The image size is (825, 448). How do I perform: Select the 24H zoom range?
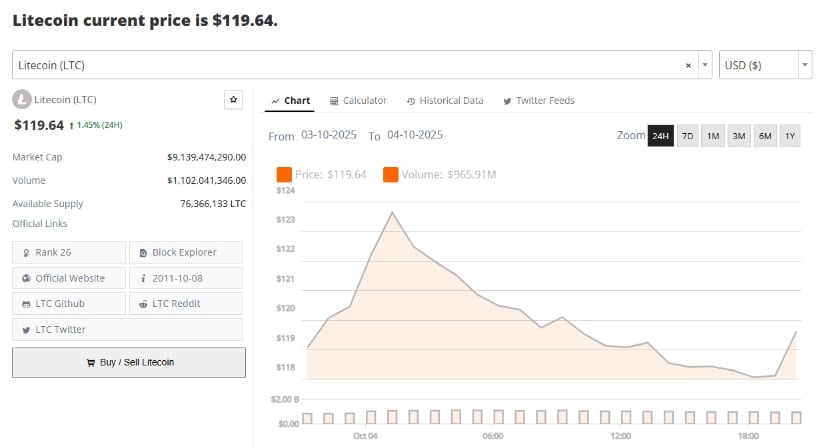point(660,136)
